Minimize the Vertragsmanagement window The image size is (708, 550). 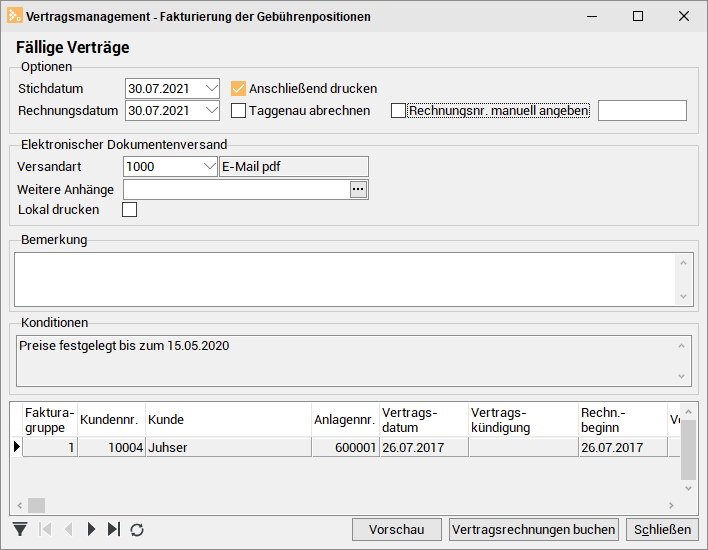[x=592, y=16]
